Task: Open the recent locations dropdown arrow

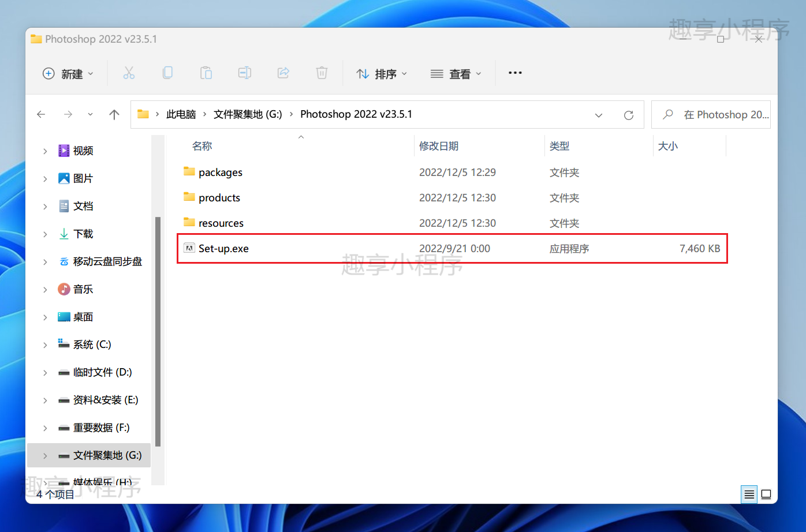Action: pyautogui.click(x=90, y=114)
